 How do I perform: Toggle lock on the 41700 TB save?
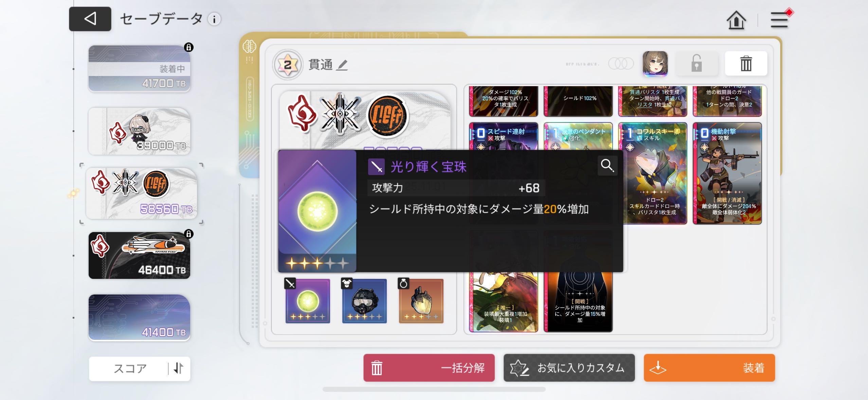[188, 47]
